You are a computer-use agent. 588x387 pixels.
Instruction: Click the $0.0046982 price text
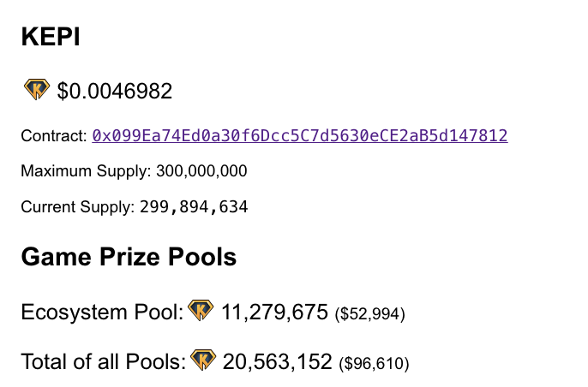coord(114,91)
